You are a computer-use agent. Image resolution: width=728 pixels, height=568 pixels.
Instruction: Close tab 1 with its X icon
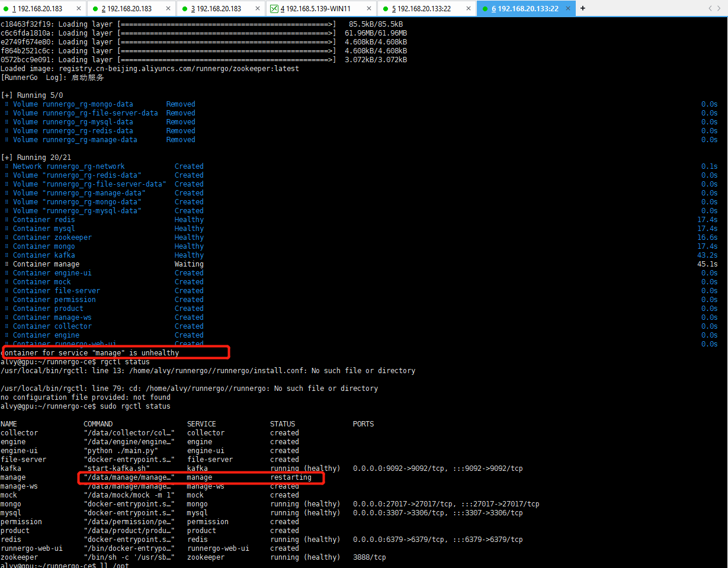pos(79,9)
